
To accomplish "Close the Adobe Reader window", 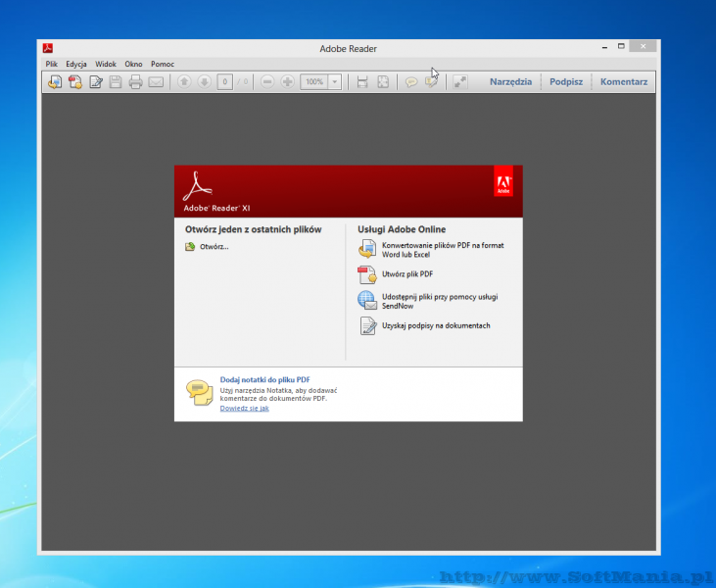I will pos(643,46).
